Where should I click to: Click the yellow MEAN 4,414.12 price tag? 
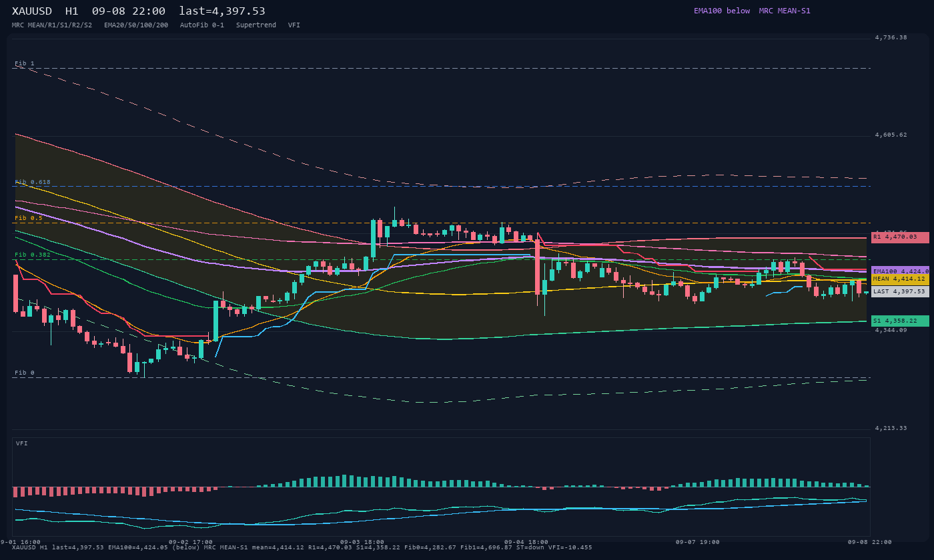click(900, 279)
